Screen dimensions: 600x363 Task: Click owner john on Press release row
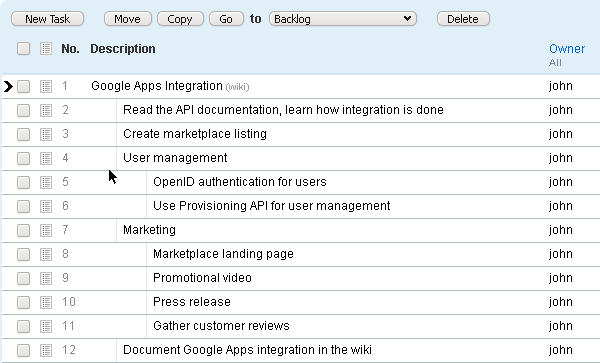[x=561, y=302]
